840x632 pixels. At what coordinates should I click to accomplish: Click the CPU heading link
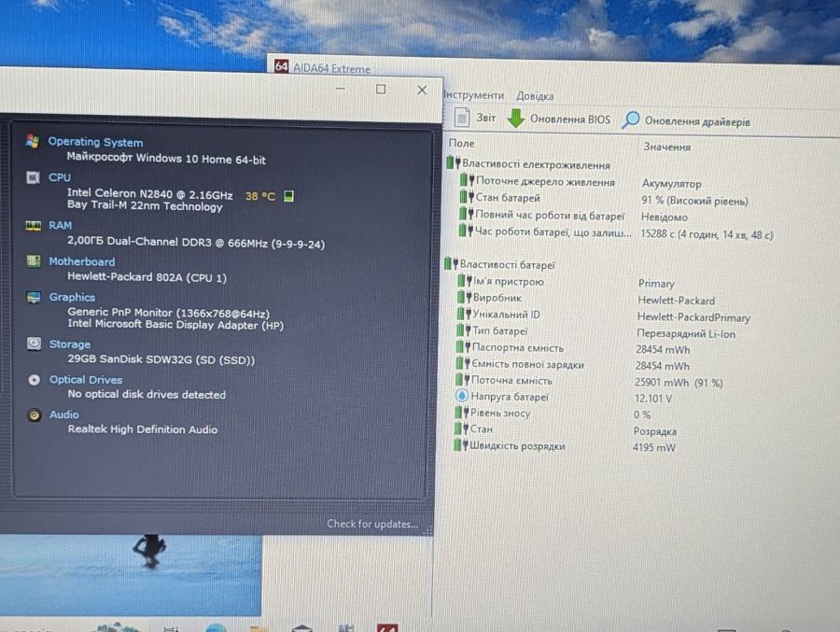60,177
